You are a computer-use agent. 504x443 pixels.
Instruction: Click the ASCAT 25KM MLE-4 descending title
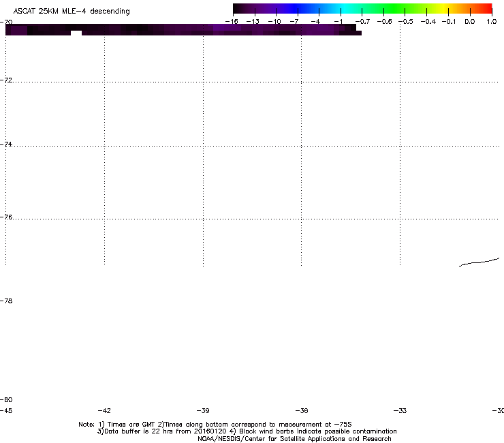coord(72,12)
